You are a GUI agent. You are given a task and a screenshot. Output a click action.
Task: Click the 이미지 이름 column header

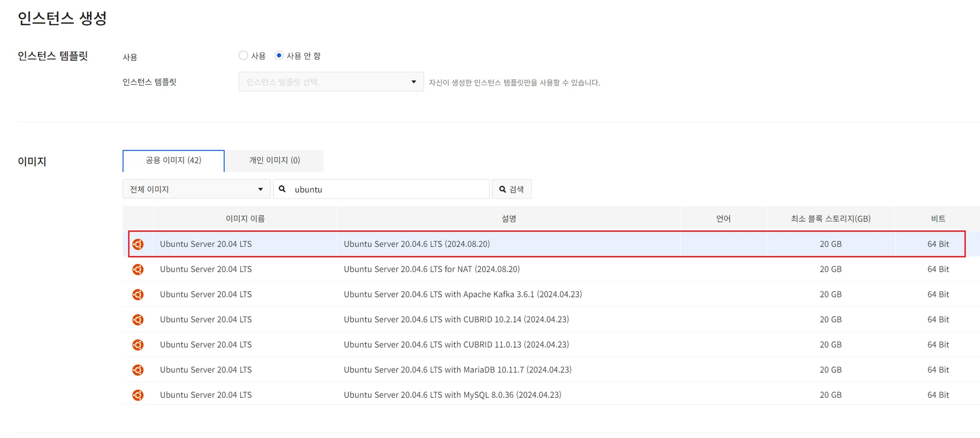pyautogui.click(x=245, y=219)
